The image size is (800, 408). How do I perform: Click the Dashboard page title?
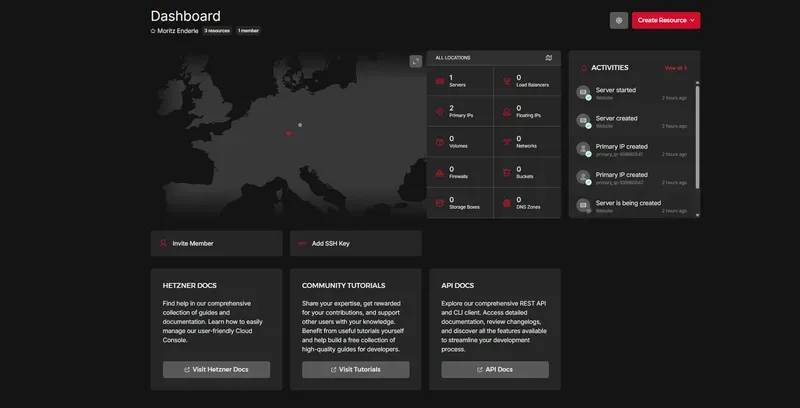(x=186, y=16)
